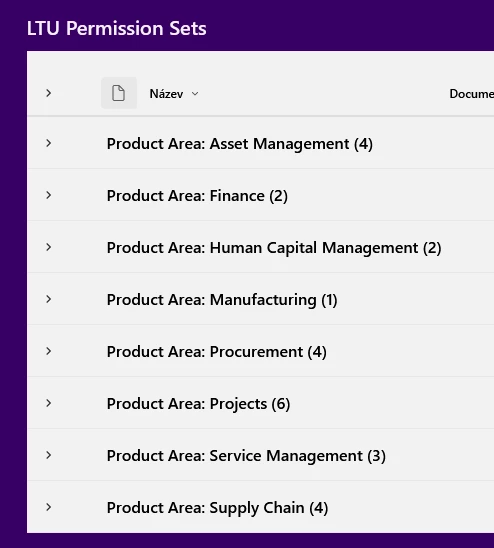Select Product Area: Asset Management (4)
The height and width of the screenshot is (548, 494).
240,144
